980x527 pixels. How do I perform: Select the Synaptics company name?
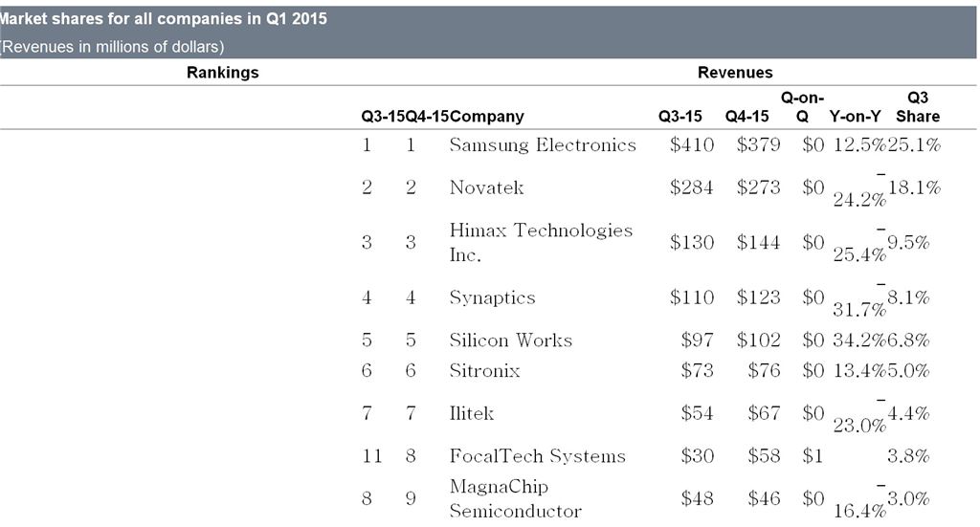pyautogui.click(x=492, y=297)
